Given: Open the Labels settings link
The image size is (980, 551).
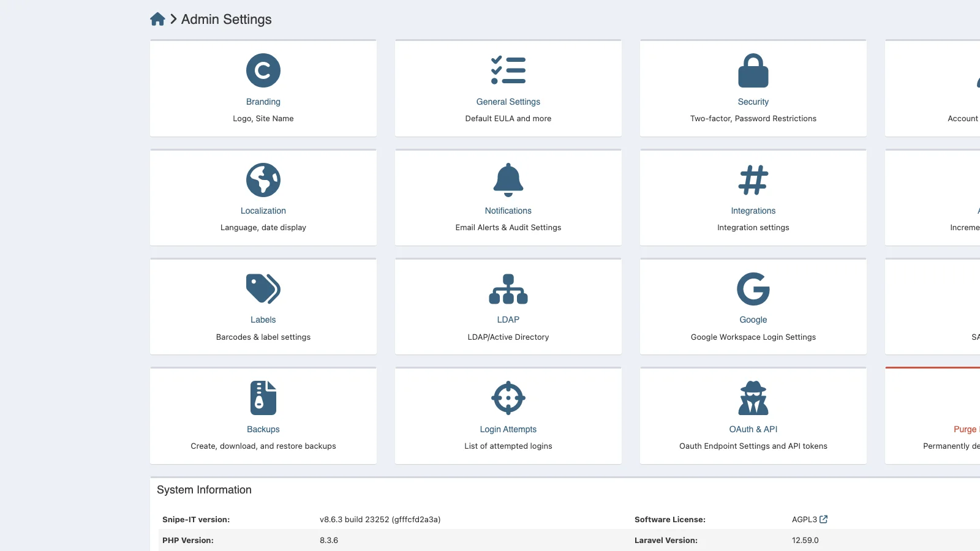Looking at the screenshot, I should pyautogui.click(x=263, y=320).
